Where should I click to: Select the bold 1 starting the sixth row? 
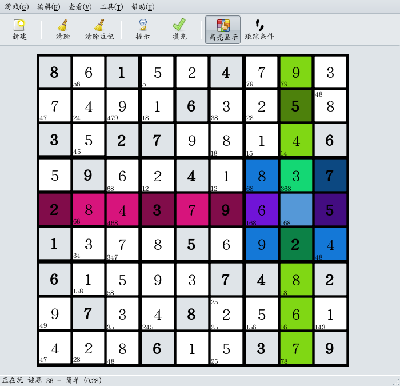click(x=54, y=244)
